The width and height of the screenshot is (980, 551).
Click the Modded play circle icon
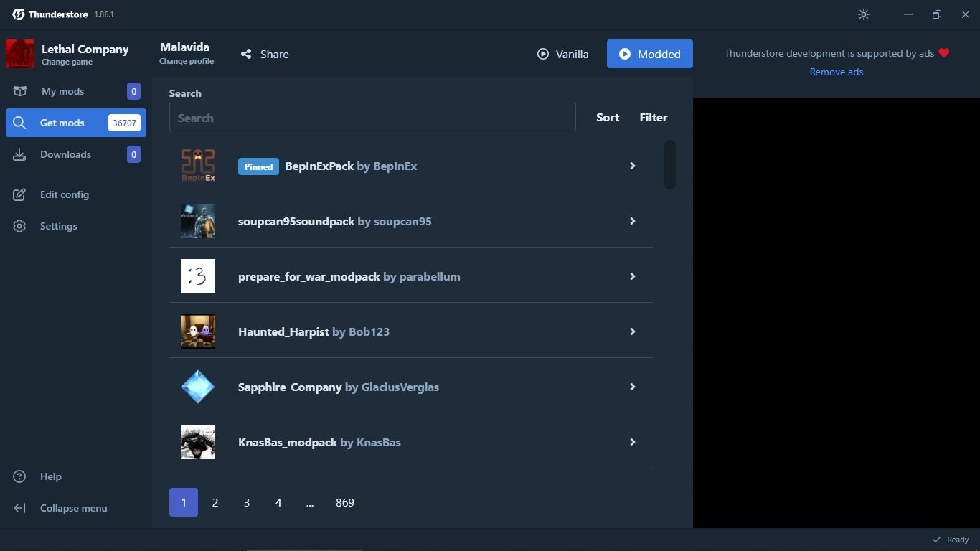click(625, 54)
